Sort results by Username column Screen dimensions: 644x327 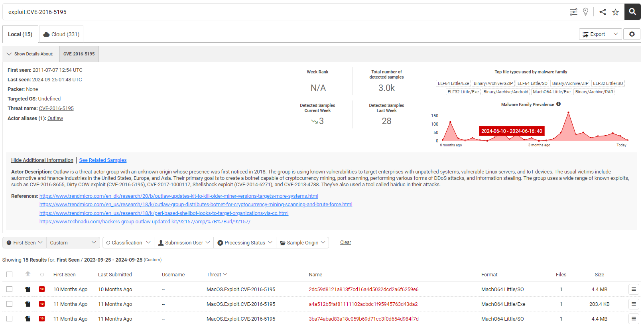[x=173, y=274]
